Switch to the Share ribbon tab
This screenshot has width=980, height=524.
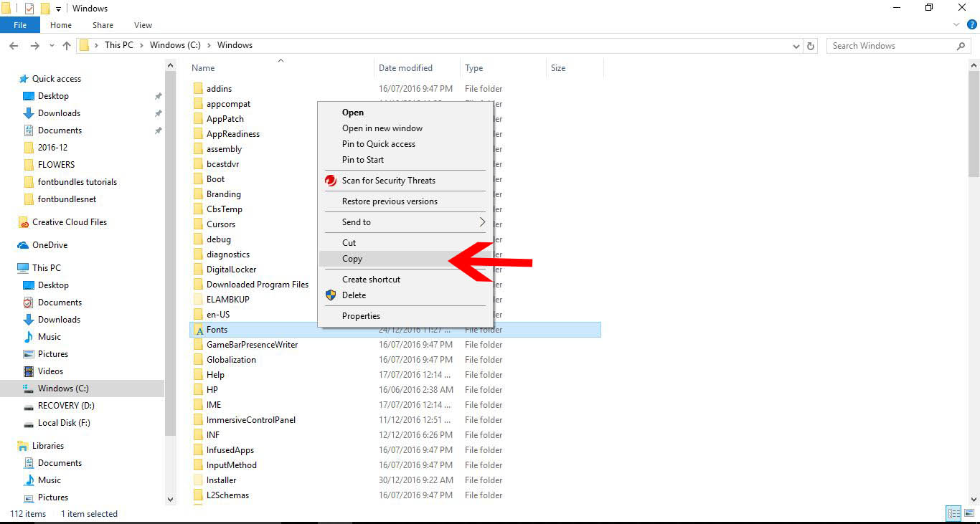pos(103,25)
